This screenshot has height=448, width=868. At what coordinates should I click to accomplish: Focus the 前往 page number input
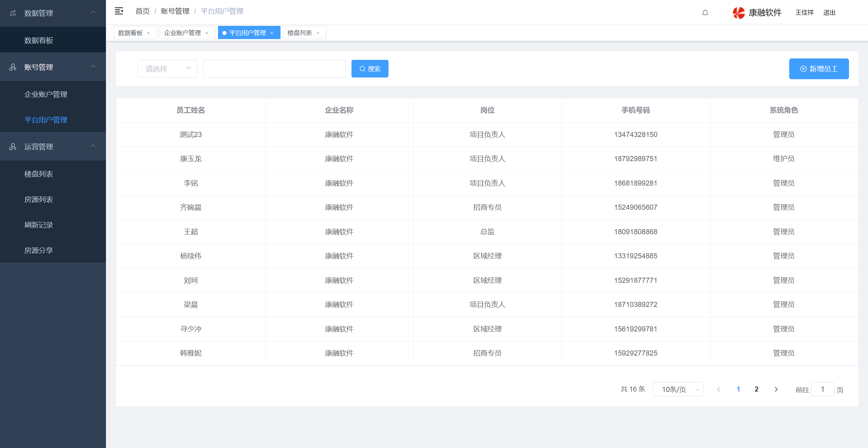pos(823,389)
